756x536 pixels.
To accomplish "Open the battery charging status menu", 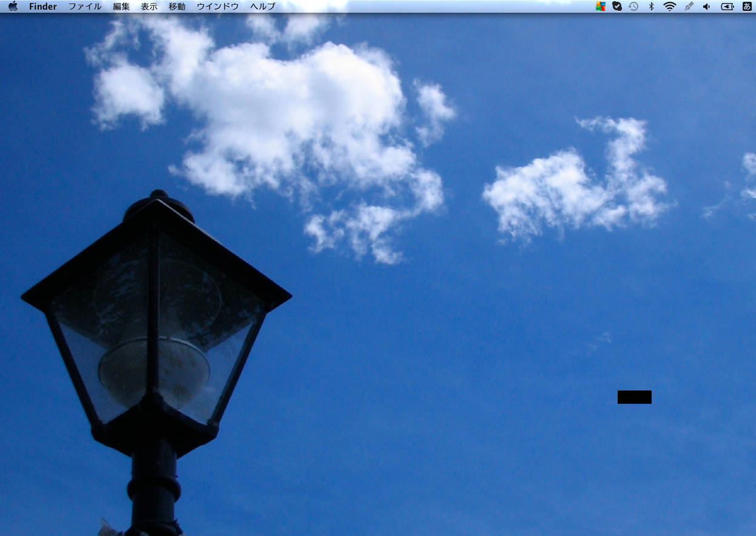I will 727,7.
